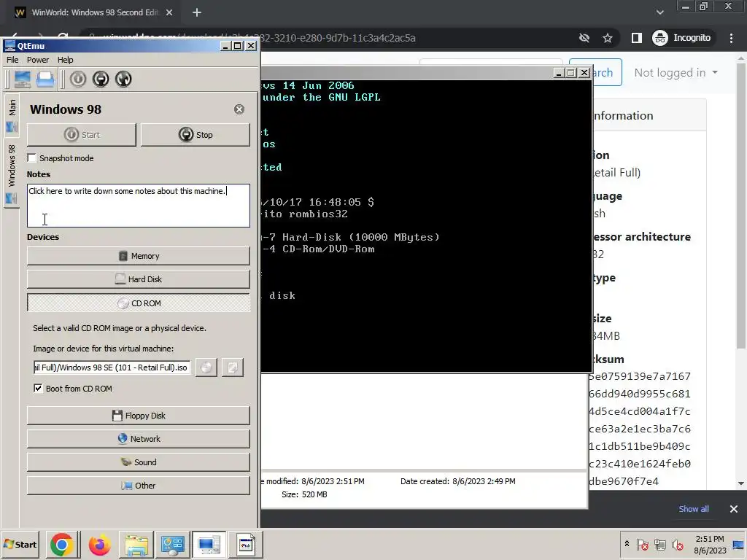Click the greyed power-on toolbar icon in QtEmu

click(77, 79)
